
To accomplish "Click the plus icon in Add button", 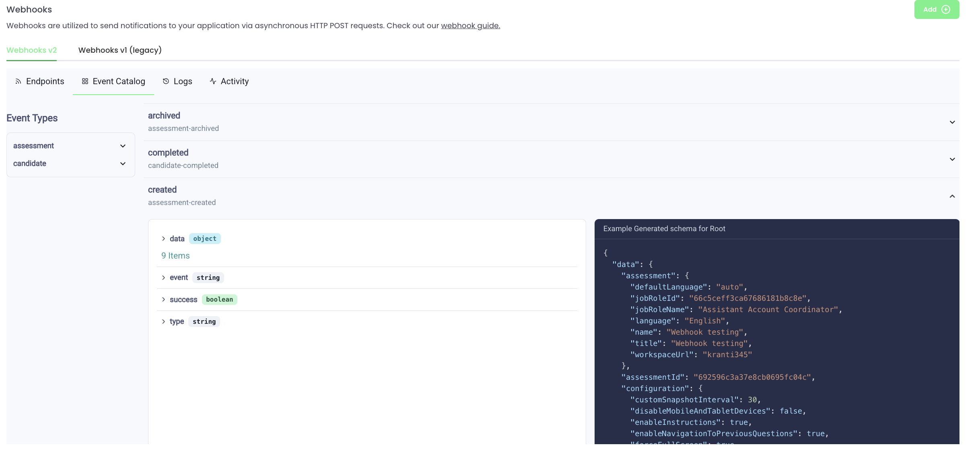I will tap(946, 10).
